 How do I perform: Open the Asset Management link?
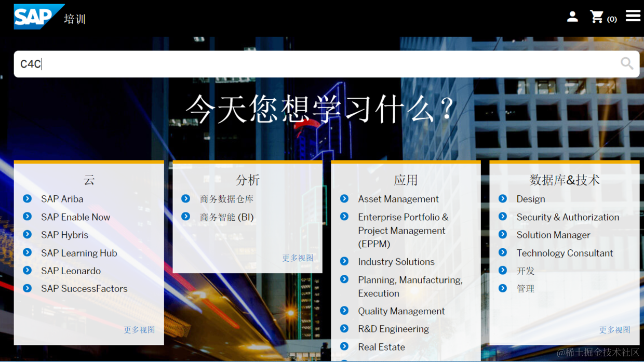click(398, 199)
